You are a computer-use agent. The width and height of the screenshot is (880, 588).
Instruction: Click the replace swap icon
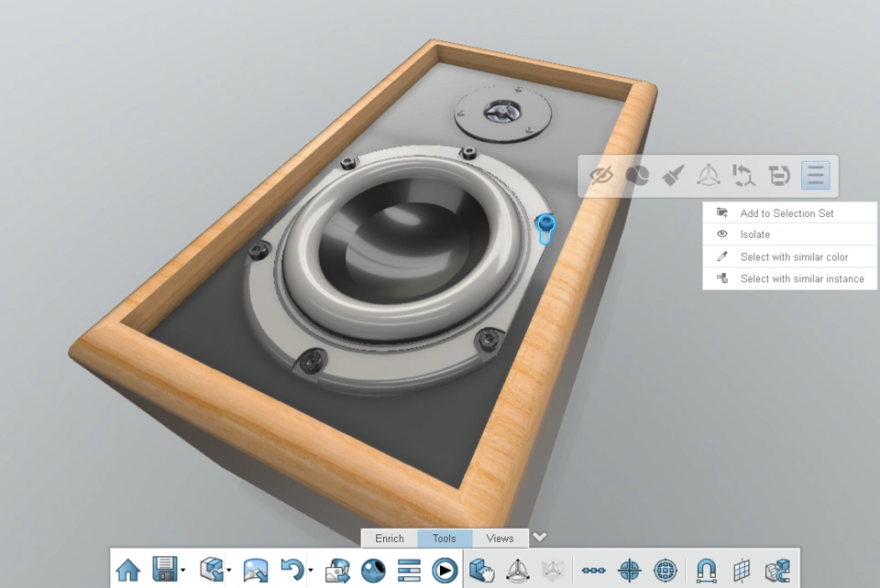point(779,176)
